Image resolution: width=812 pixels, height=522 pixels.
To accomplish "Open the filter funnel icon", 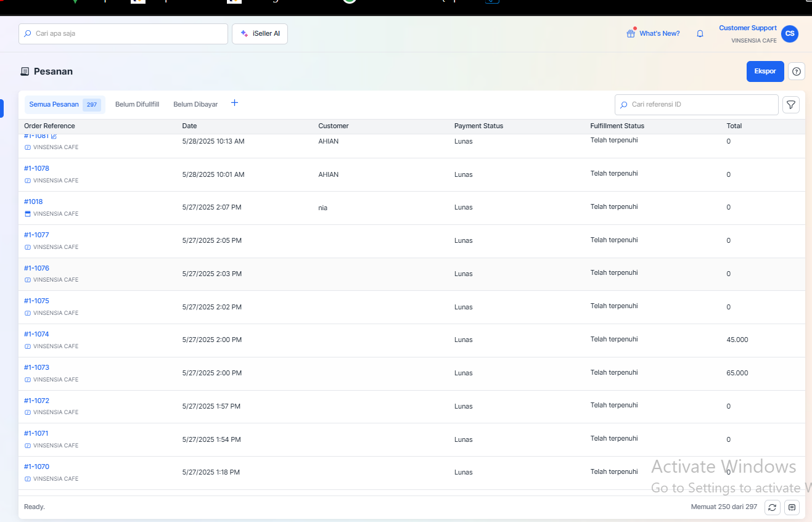I will pyautogui.click(x=791, y=105).
